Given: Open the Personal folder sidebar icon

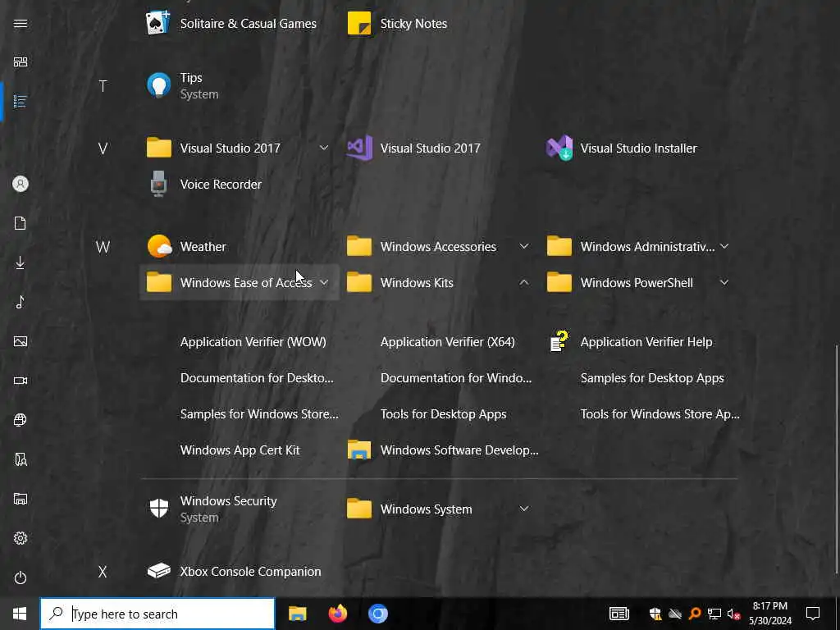Looking at the screenshot, I should tap(21, 459).
